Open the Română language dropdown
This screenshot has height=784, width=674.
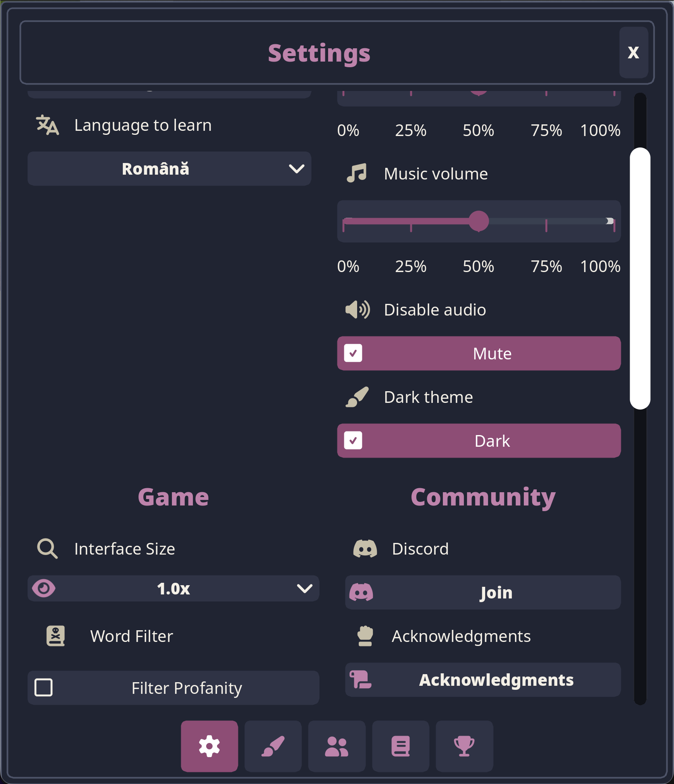(x=169, y=169)
